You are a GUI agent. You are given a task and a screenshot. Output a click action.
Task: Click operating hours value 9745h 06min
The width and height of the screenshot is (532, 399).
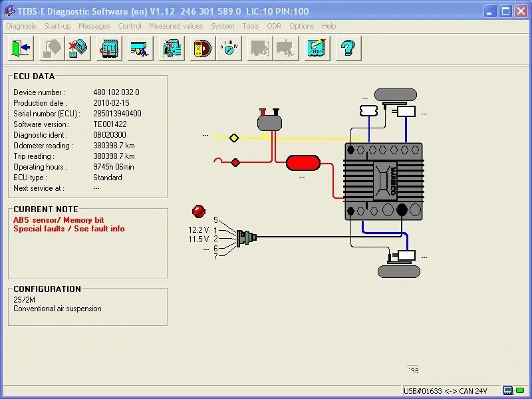tap(114, 167)
